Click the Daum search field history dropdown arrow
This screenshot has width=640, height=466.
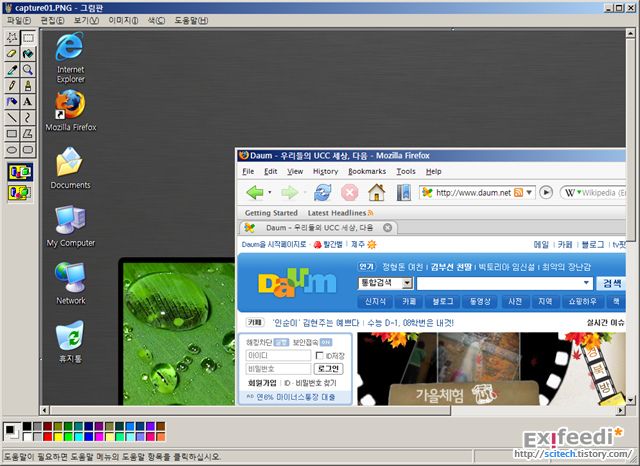(x=586, y=283)
